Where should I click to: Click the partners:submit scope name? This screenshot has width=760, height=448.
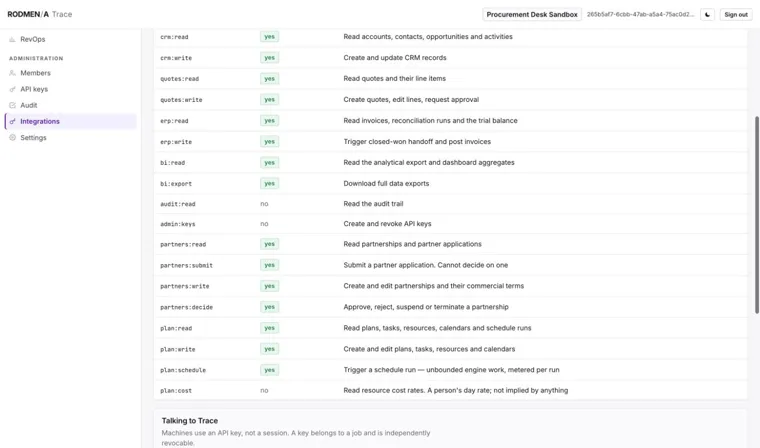click(x=187, y=266)
